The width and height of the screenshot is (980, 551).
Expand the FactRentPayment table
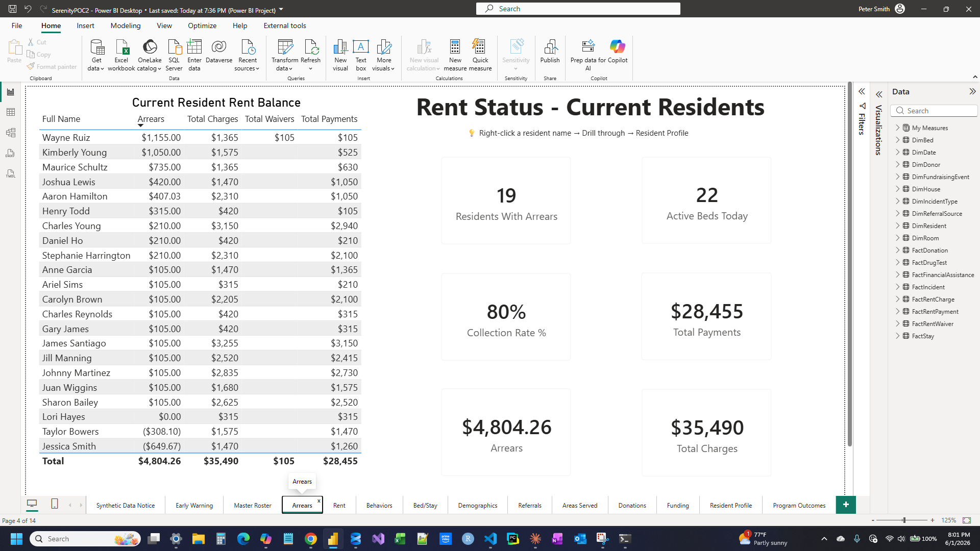pyautogui.click(x=897, y=311)
